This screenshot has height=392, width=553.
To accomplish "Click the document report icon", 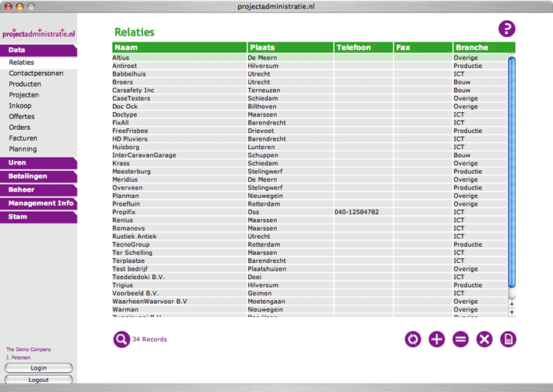I will 508,339.
